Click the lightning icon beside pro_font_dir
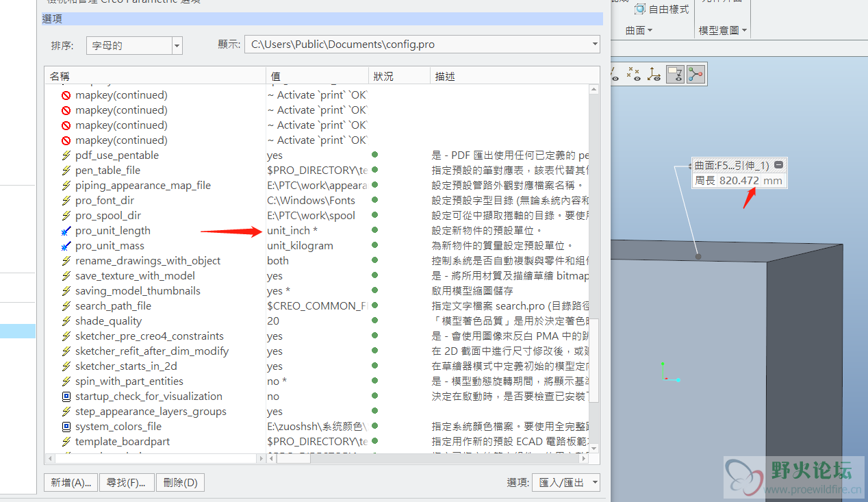The height and width of the screenshot is (502, 868). [66, 201]
